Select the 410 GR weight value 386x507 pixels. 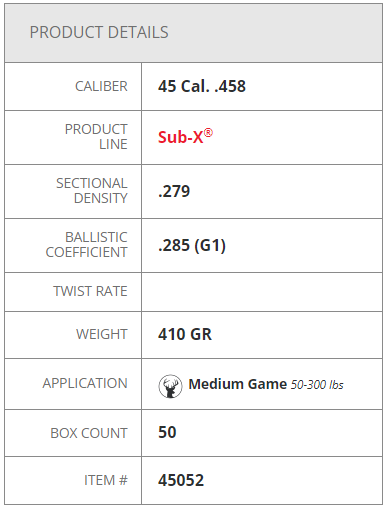(x=185, y=334)
